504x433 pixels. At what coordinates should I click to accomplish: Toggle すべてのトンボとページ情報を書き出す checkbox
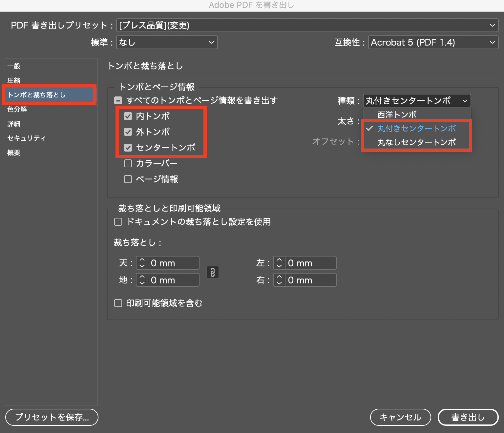pos(118,100)
